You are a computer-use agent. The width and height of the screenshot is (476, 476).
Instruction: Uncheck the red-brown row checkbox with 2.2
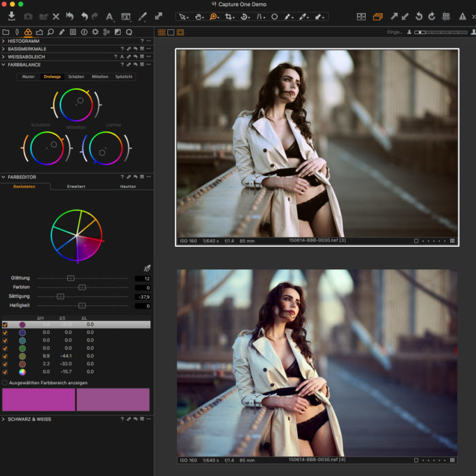(5, 364)
